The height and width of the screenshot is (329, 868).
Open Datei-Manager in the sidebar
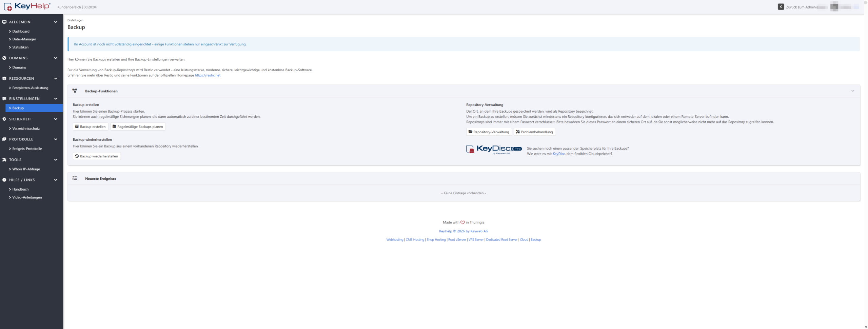(x=24, y=39)
